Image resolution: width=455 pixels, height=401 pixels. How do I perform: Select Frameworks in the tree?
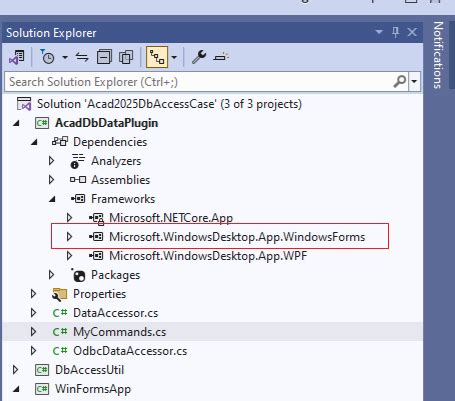point(123,199)
